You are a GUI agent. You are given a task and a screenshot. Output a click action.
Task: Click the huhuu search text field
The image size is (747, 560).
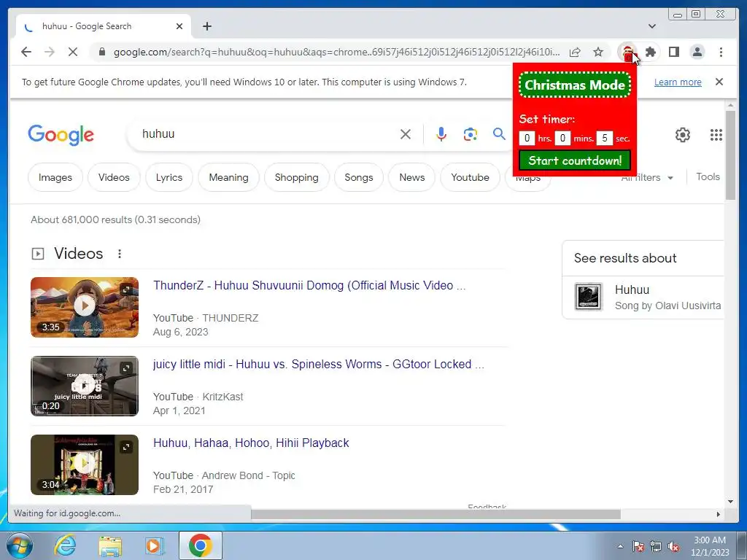(267, 134)
